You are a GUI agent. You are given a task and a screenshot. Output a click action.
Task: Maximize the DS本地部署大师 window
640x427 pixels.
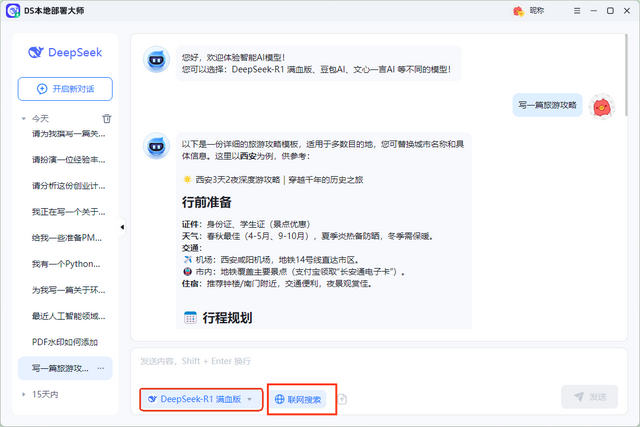[x=610, y=11]
